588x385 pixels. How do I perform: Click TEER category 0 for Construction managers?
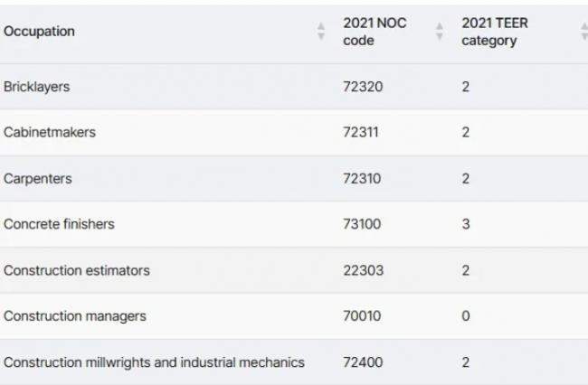pos(466,316)
